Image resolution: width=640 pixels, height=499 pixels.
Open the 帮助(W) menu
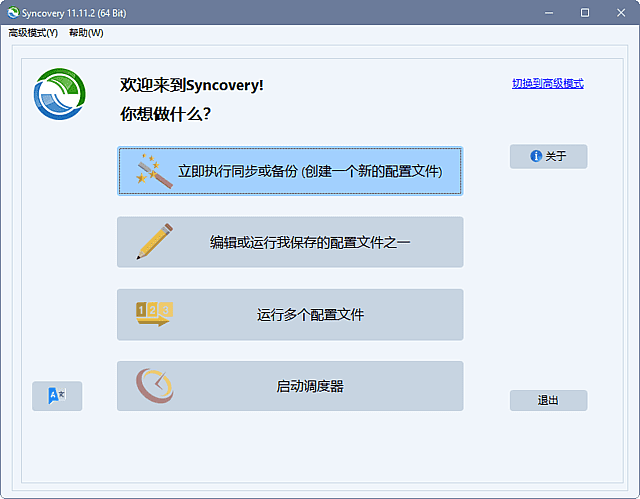[86, 33]
